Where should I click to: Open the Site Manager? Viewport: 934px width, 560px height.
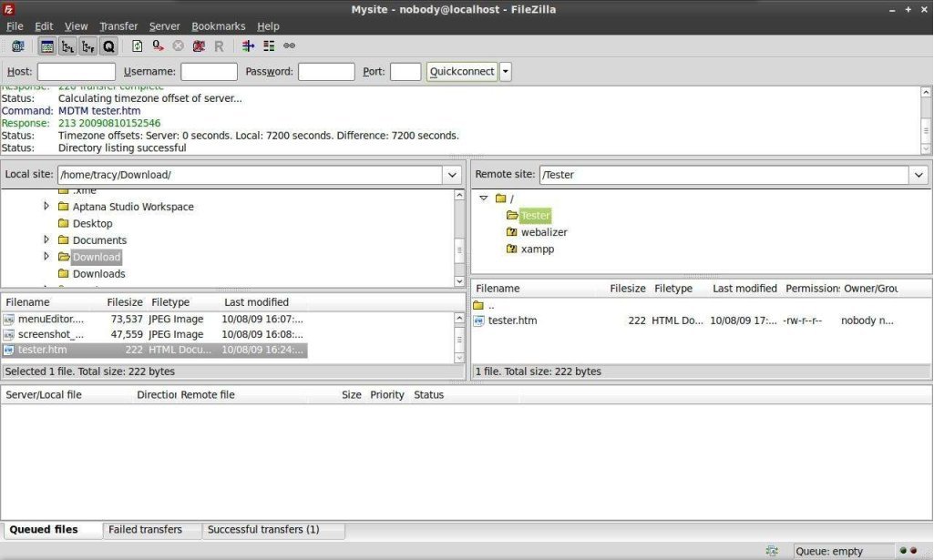coord(17,46)
